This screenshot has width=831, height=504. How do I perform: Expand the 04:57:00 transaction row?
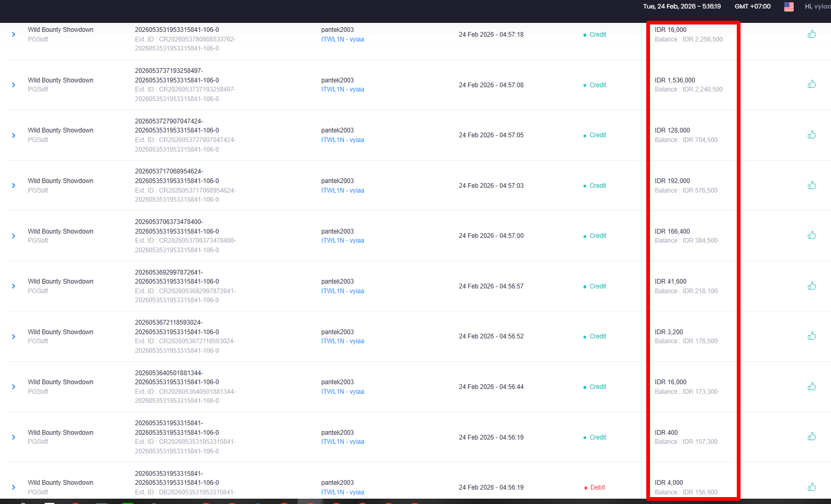(14, 236)
